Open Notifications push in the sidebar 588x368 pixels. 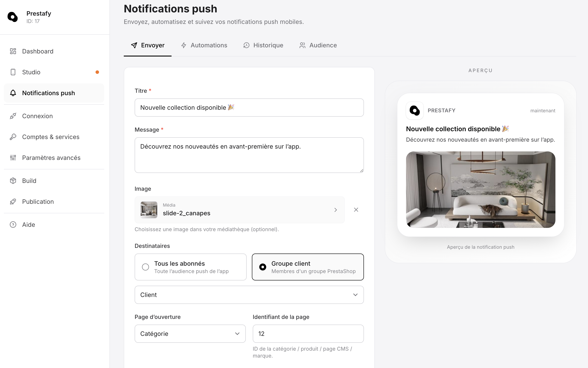(54, 93)
